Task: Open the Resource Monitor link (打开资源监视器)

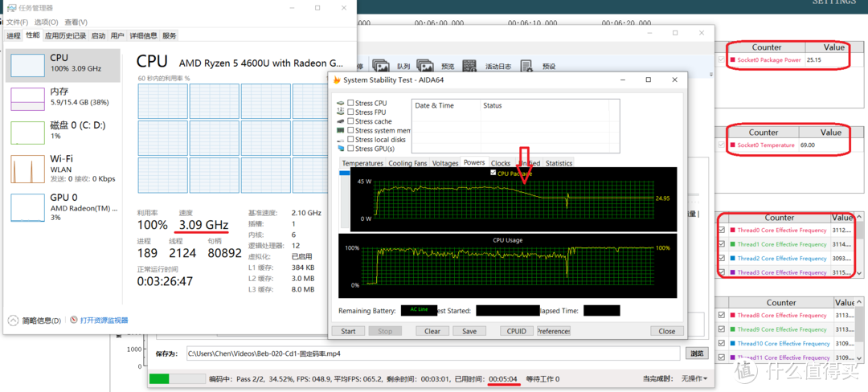Action: 104,321
